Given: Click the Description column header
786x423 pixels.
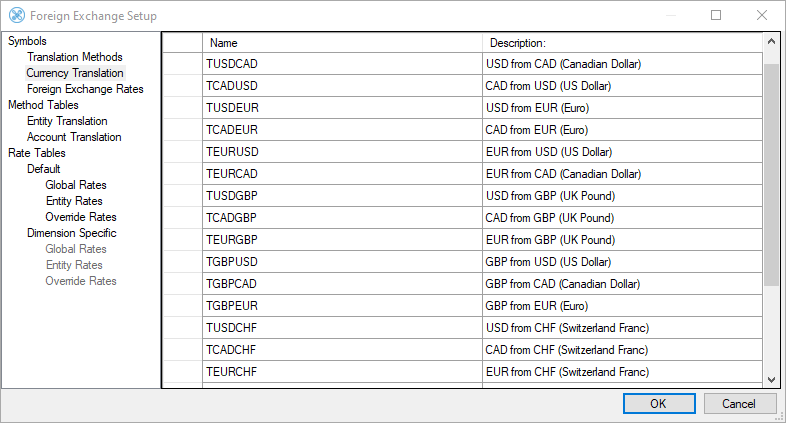Looking at the screenshot, I should tap(620, 43).
